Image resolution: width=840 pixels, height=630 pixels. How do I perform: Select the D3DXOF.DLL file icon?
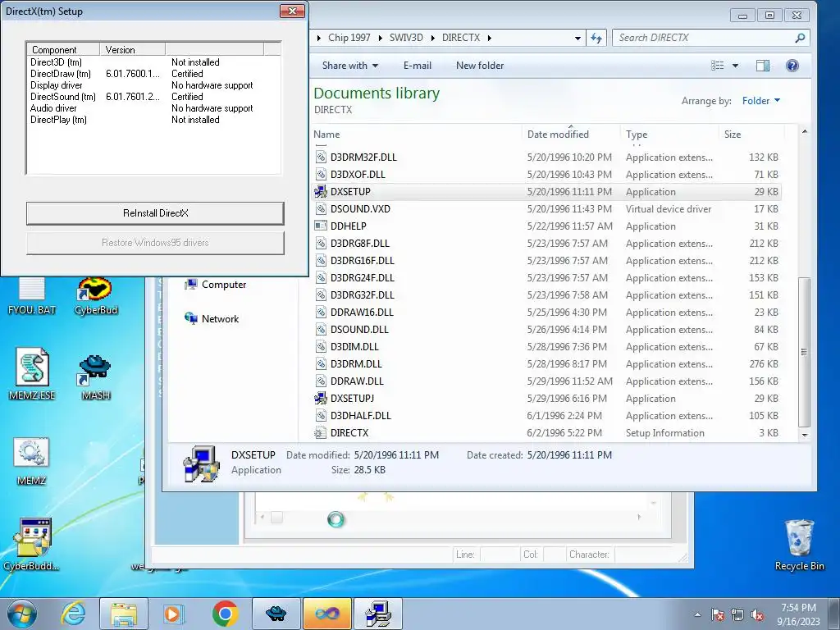[x=321, y=174]
